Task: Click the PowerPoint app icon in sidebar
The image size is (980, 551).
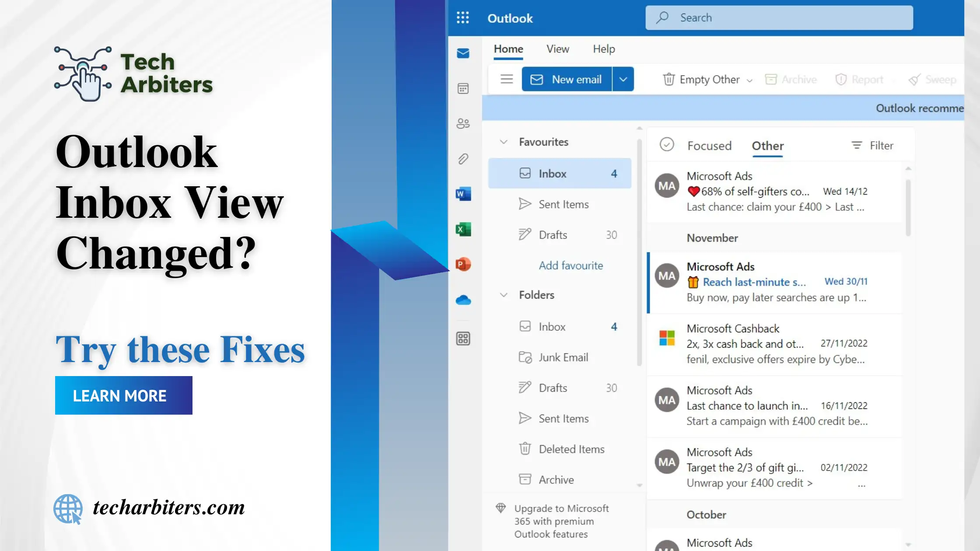Action: click(464, 264)
